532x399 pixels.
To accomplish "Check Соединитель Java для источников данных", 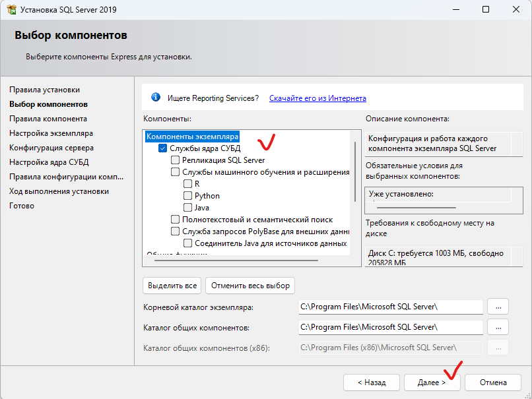I will (x=187, y=243).
